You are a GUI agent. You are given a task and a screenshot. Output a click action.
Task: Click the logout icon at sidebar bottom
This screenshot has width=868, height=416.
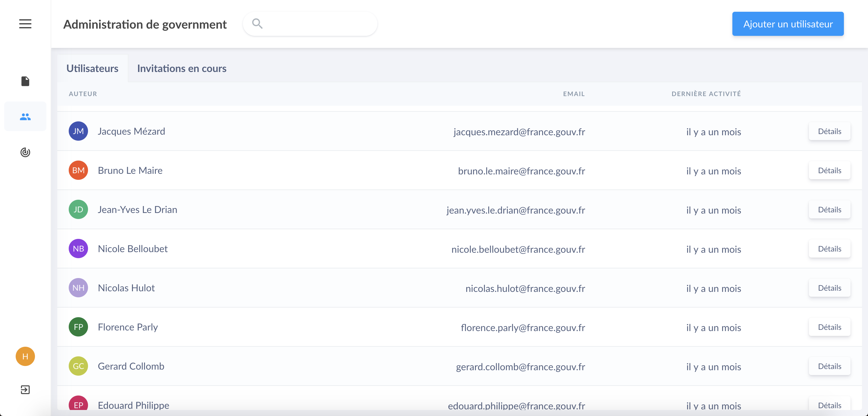25,390
